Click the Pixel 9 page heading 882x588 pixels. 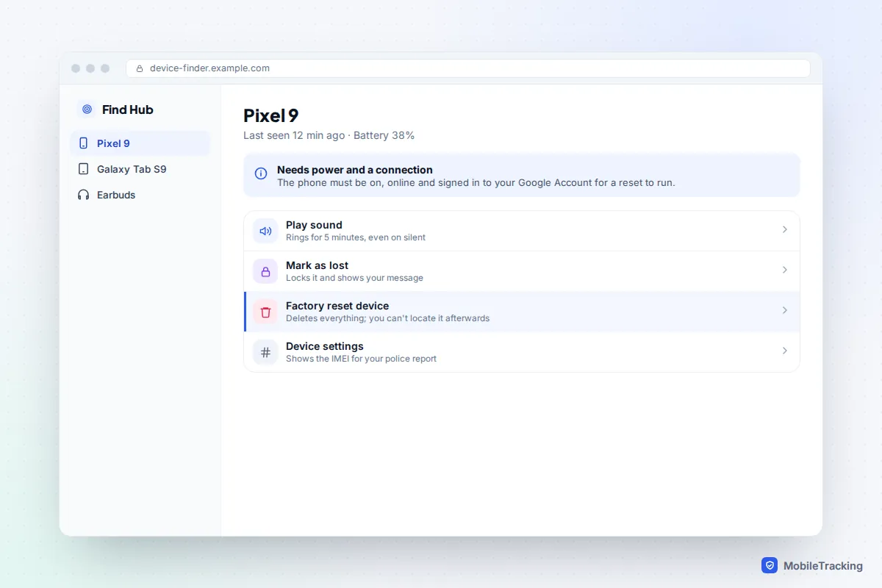click(x=271, y=115)
